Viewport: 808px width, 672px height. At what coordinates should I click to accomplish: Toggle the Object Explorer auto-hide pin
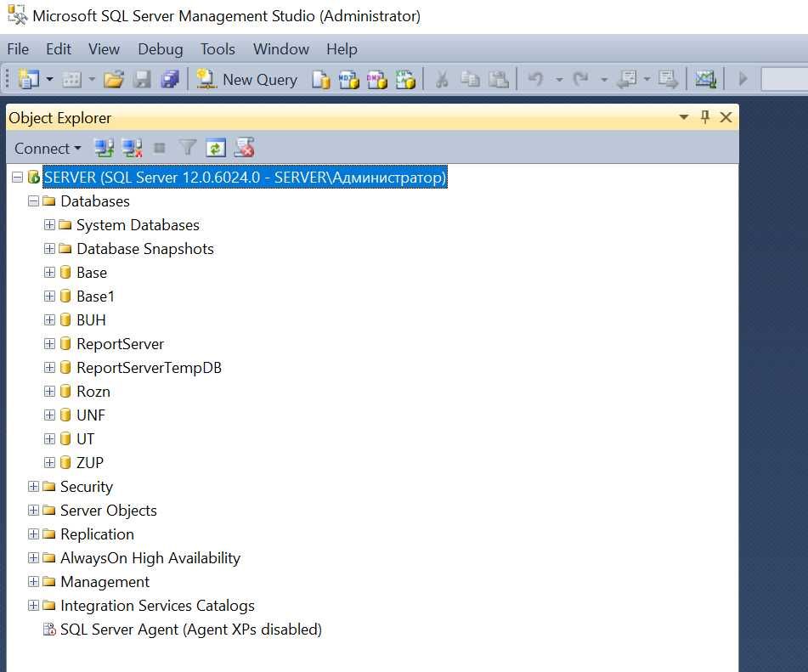pyautogui.click(x=705, y=117)
